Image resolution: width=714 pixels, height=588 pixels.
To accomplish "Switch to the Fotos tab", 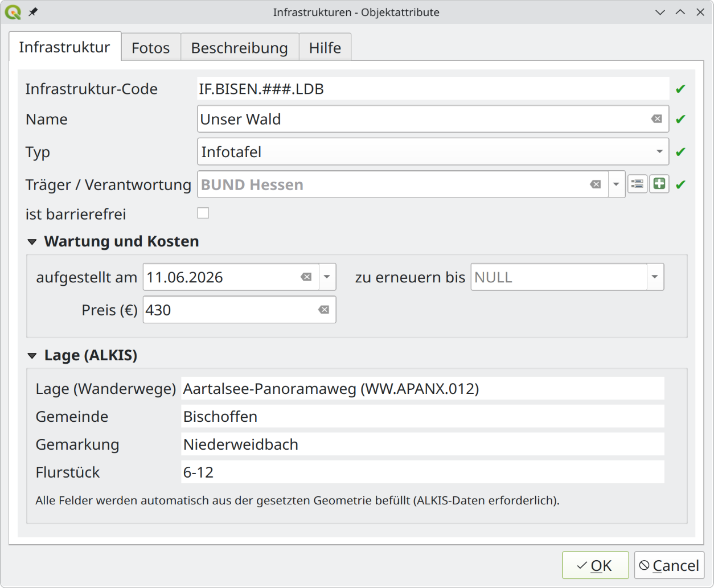I will pyautogui.click(x=151, y=47).
